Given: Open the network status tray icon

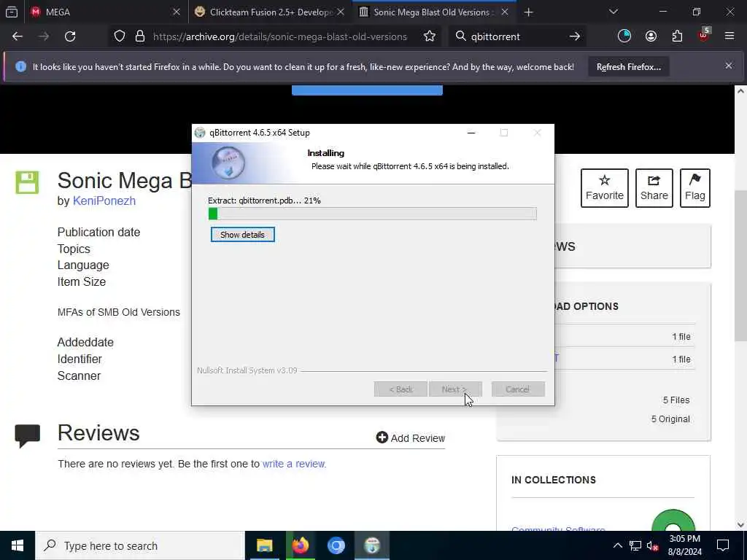Looking at the screenshot, I should (635, 545).
